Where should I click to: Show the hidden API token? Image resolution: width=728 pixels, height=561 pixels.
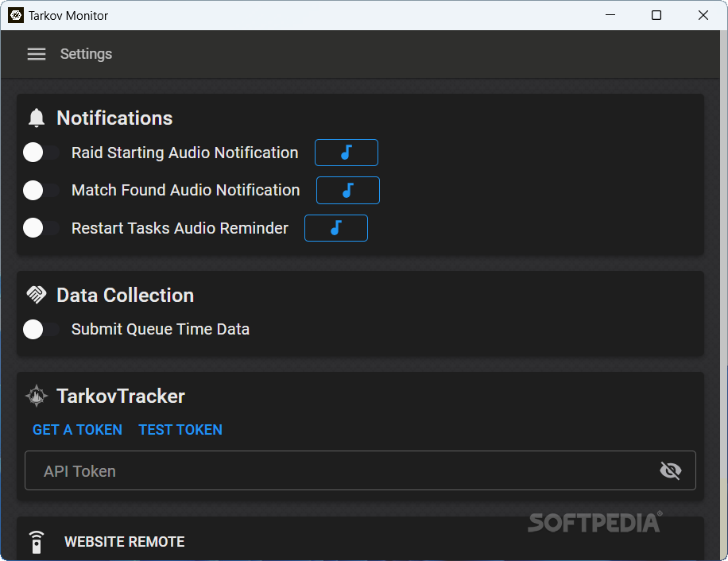coord(671,470)
